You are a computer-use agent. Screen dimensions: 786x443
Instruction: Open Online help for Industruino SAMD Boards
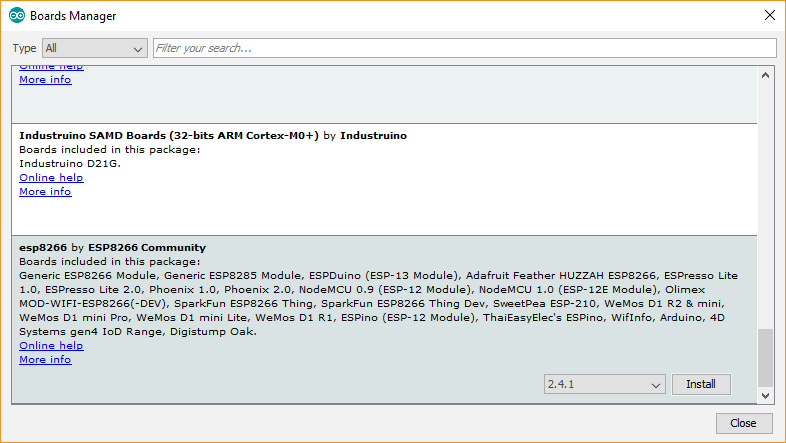pos(51,177)
